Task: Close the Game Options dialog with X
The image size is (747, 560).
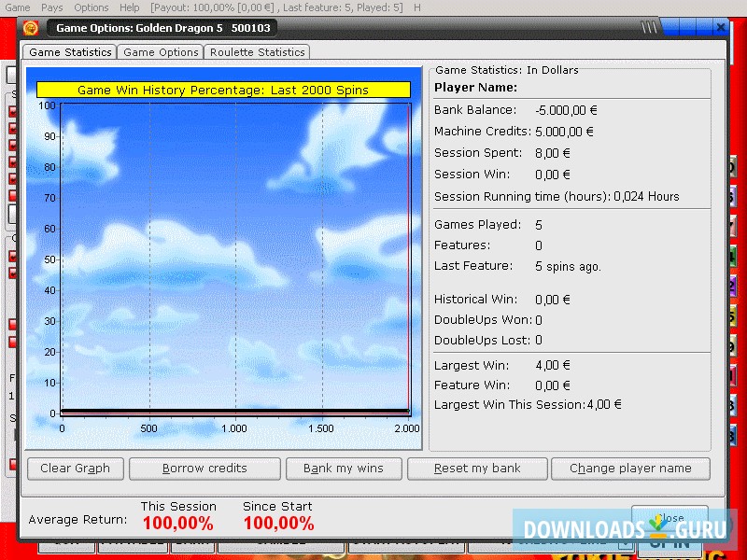Action: tap(720, 28)
